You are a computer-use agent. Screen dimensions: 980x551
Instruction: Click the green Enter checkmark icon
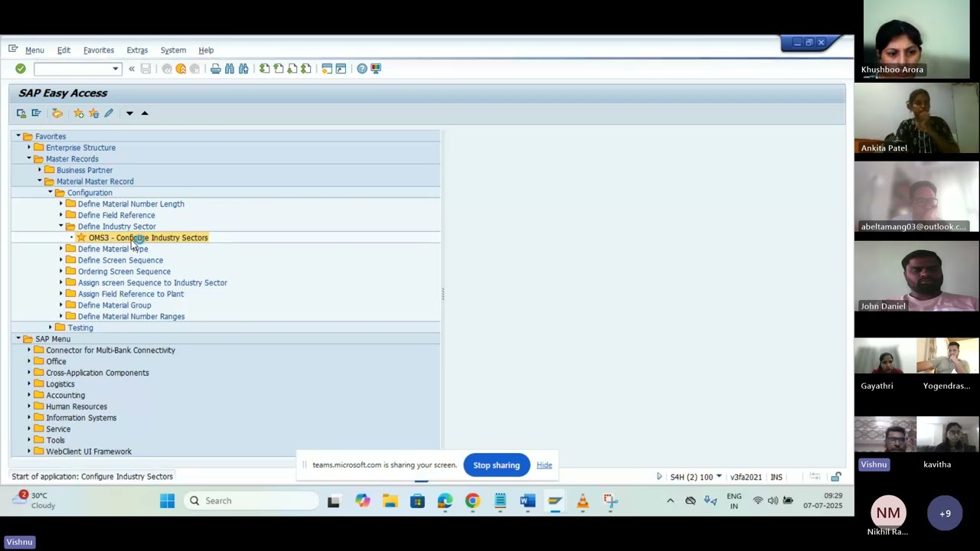click(21, 69)
